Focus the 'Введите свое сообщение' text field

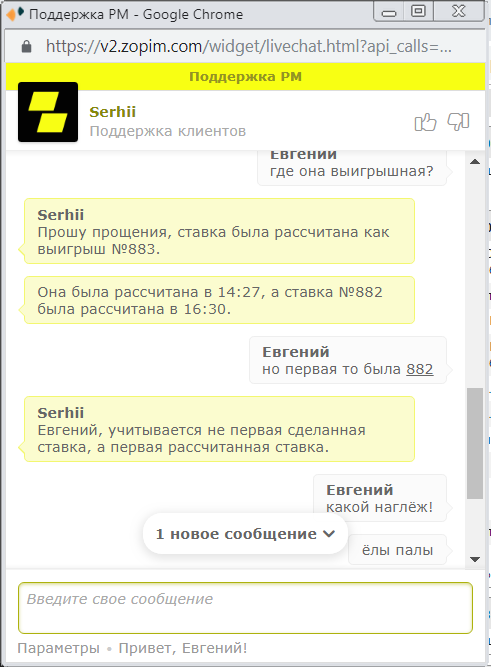coord(246,607)
